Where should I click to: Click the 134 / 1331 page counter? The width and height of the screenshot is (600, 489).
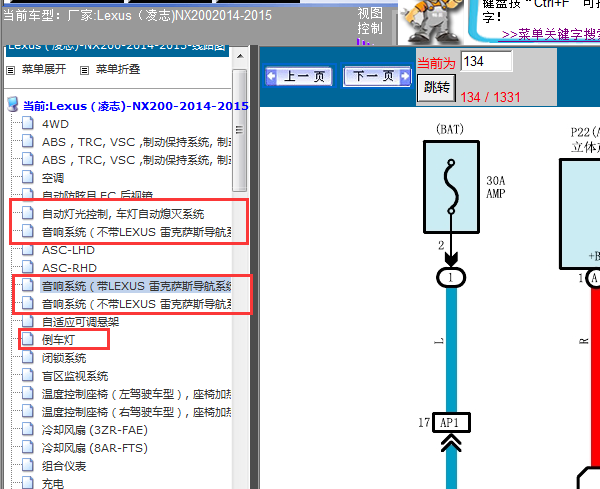click(490, 97)
